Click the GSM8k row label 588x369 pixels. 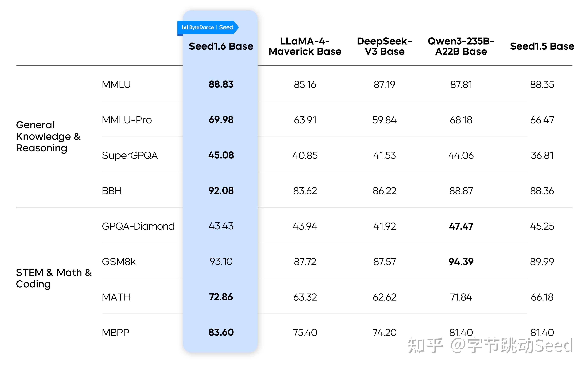pyautogui.click(x=119, y=262)
